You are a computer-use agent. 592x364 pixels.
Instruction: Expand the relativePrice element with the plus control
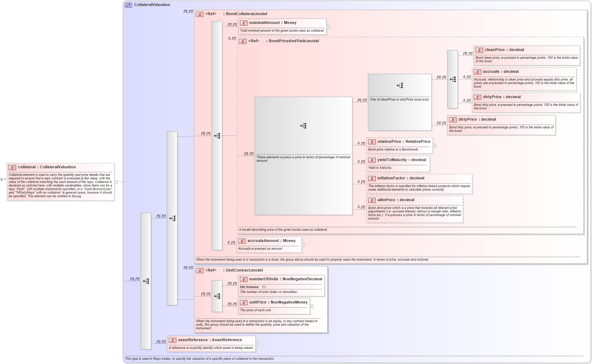(435, 146)
